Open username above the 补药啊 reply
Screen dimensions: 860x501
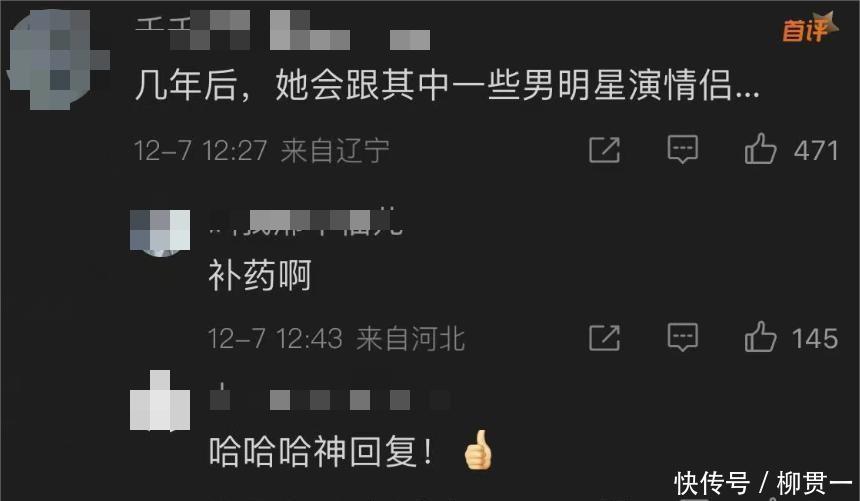pyautogui.click(x=306, y=222)
